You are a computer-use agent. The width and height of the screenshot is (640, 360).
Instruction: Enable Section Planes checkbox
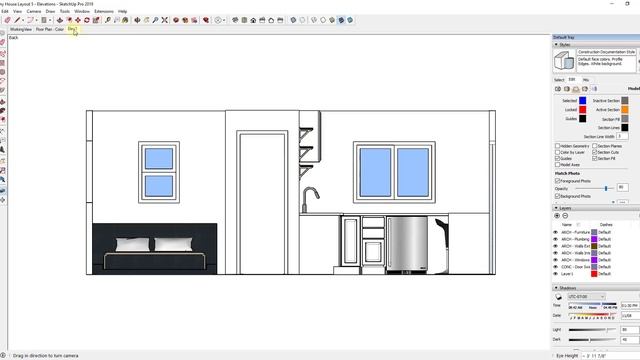(x=595, y=146)
